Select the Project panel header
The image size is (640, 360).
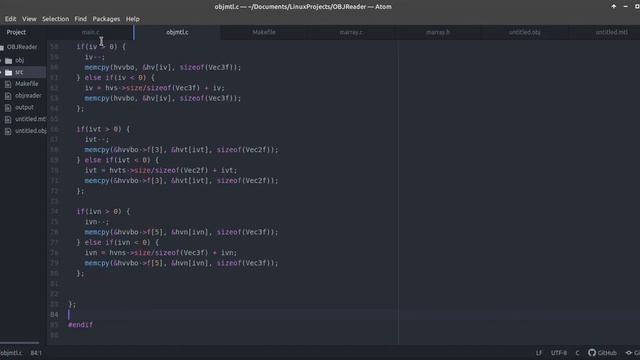[16, 32]
